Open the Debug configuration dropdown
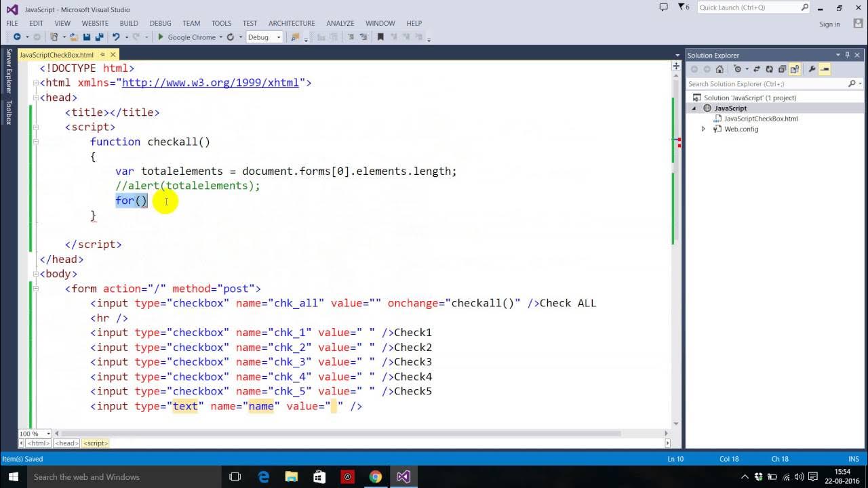 pos(264,37)
